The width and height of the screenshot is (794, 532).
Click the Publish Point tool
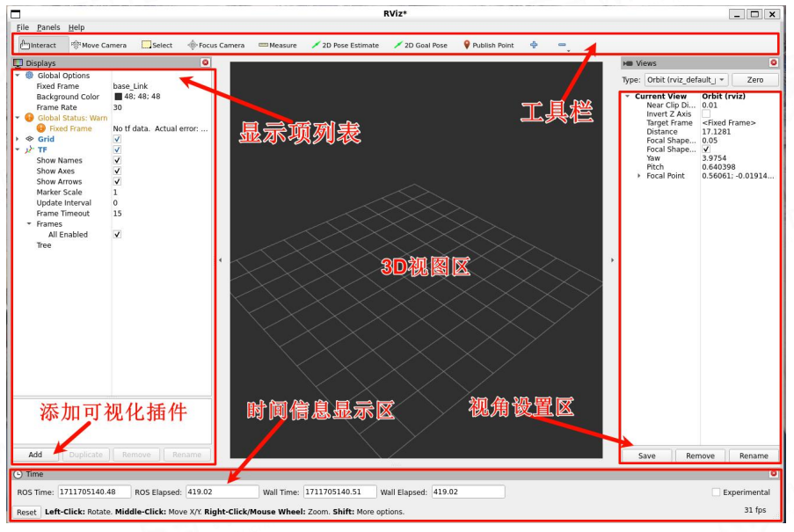pos(488,45)
